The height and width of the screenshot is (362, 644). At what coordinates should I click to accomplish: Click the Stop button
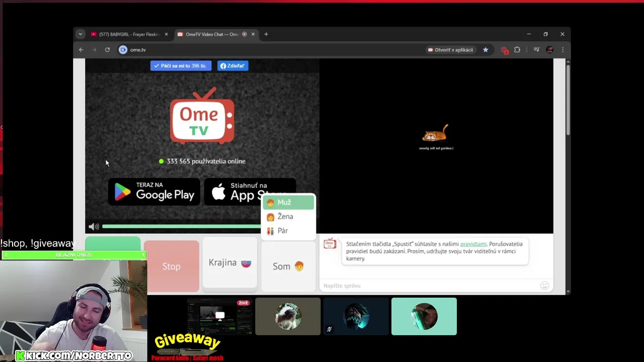click(172, 266)
